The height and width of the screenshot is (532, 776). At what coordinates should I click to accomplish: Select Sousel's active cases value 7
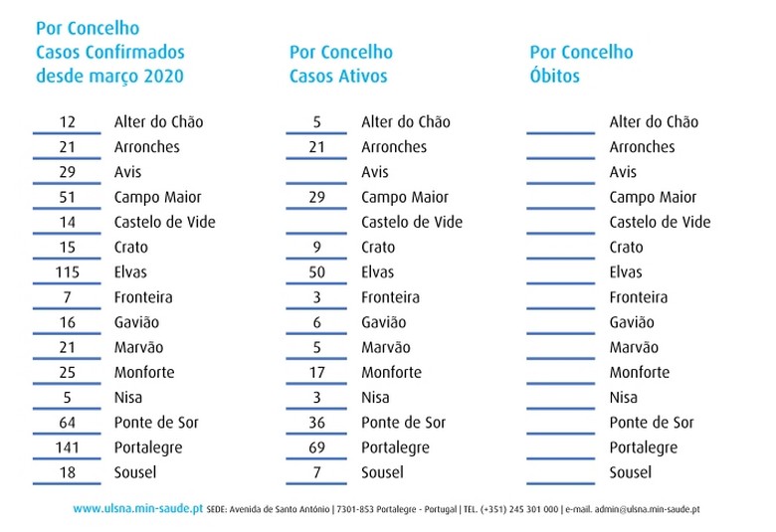(x=317, y=472)
